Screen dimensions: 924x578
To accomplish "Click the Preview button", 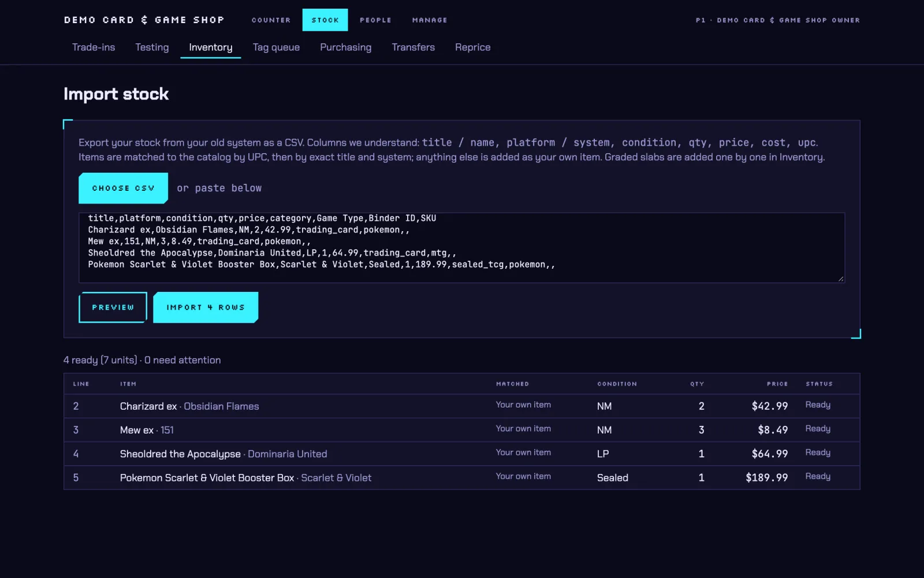I will pos(113,307).
